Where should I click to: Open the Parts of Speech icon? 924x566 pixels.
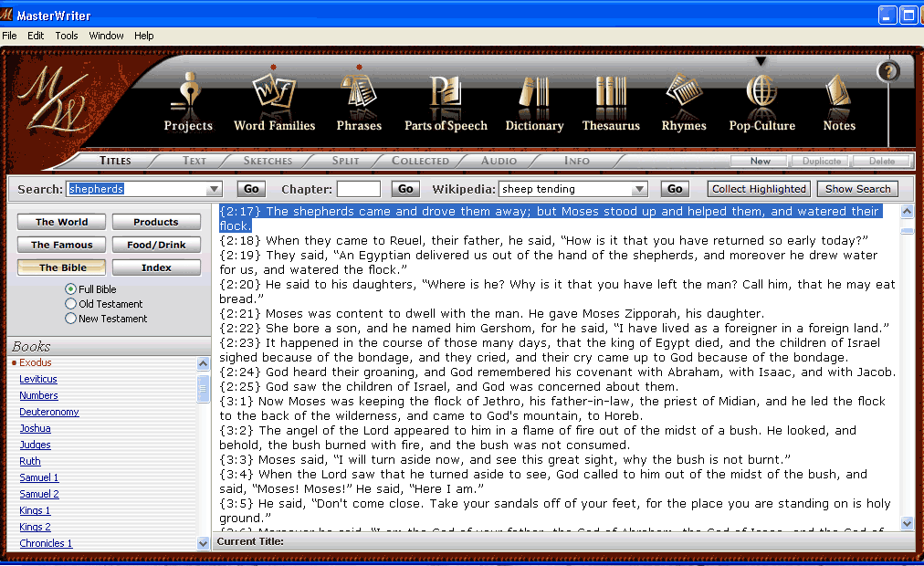[446, 101]
